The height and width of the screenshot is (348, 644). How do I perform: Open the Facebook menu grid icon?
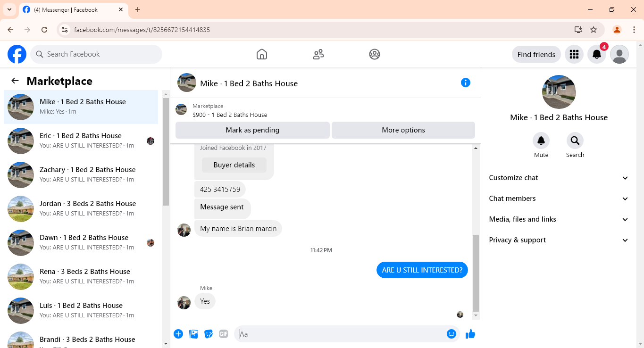[x=574, y=54]
